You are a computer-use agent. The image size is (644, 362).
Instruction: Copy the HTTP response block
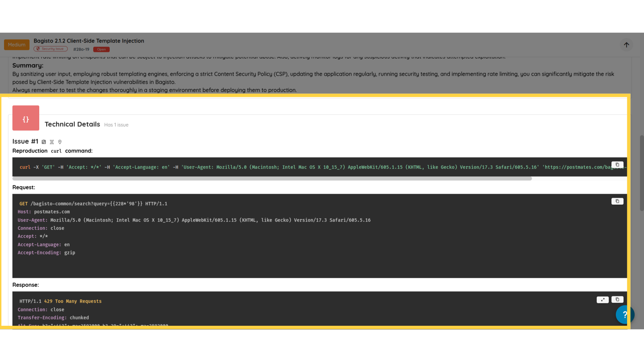click(x=617, y=299)
